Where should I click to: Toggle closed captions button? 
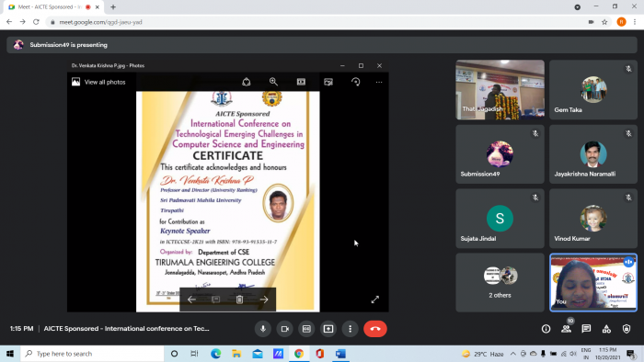(x=306, y=329)
